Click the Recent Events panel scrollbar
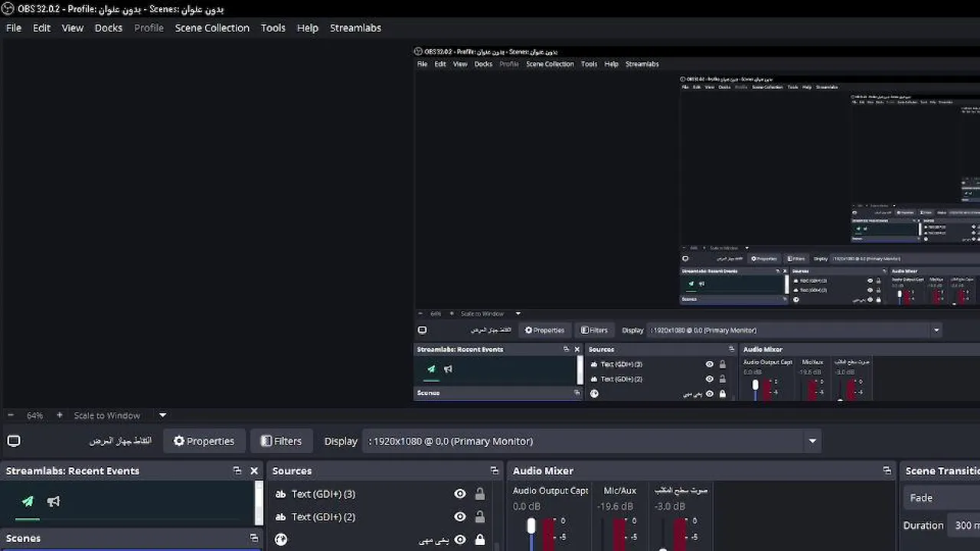 click(x=259, y=503)
